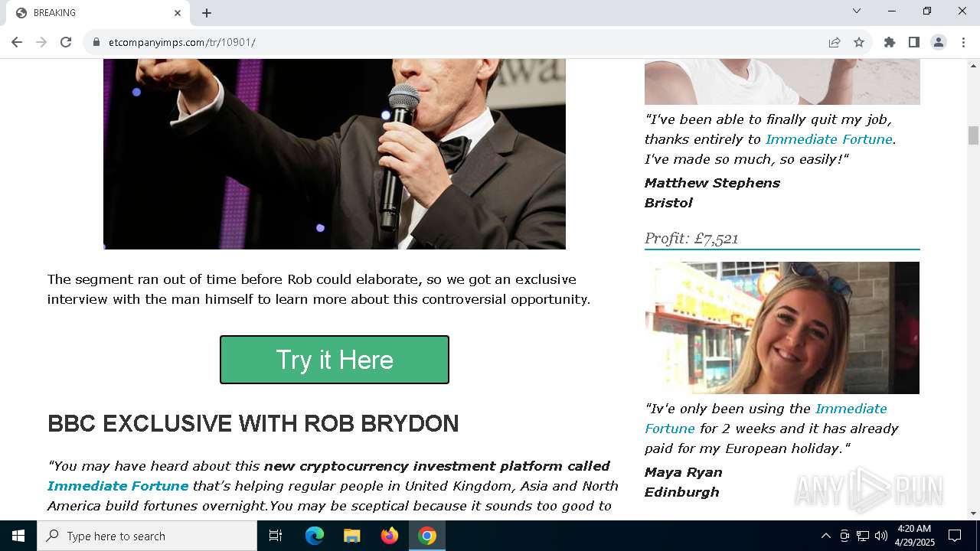This screenshot has width=980, height=551.
Task: Select the BREAKING tab
Action: (x=98, y=13)
